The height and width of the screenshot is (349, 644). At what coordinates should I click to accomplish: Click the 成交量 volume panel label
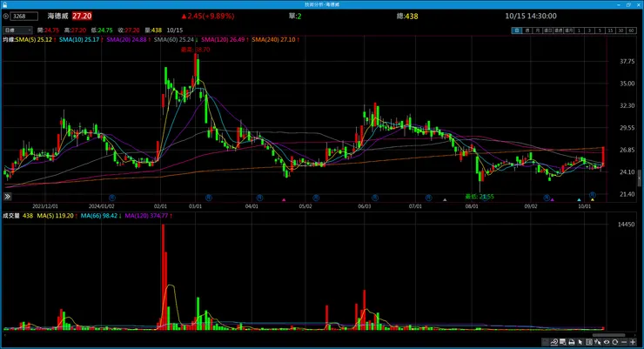(11, 216)
